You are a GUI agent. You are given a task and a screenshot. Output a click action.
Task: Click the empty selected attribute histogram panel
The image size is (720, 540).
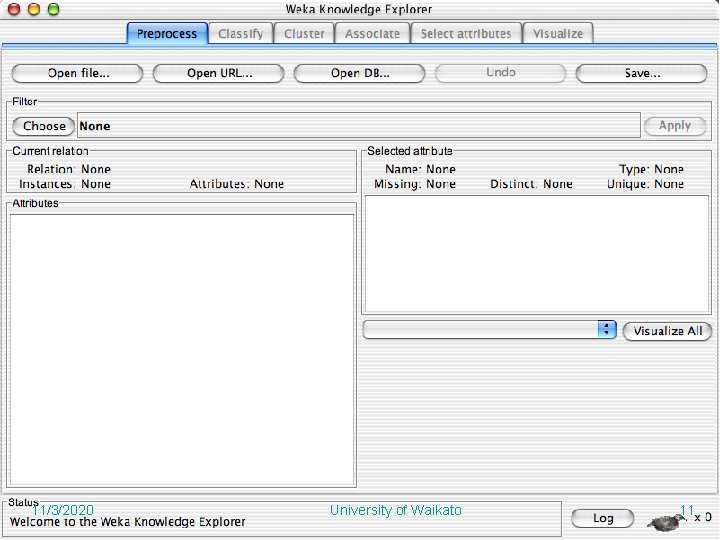click(537, 254)
